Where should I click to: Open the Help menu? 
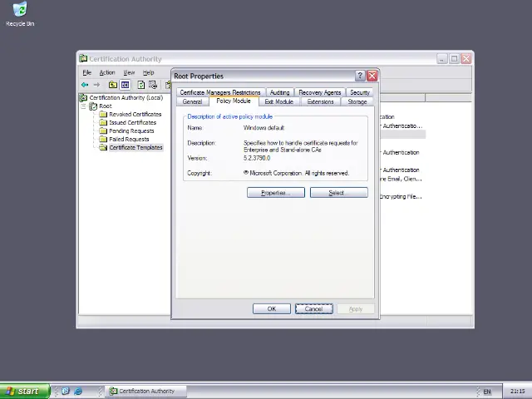pyautogui.click(x=148, y=72)
